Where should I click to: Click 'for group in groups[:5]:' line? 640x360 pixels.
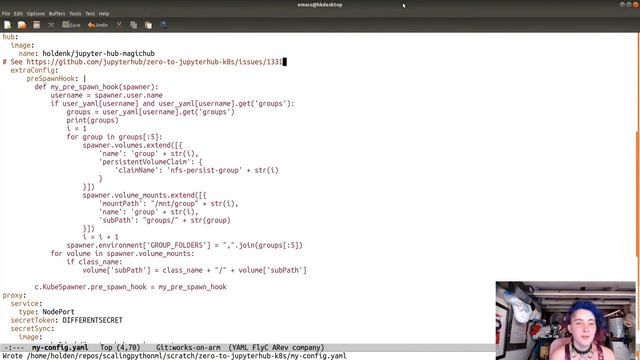point(114,137)
